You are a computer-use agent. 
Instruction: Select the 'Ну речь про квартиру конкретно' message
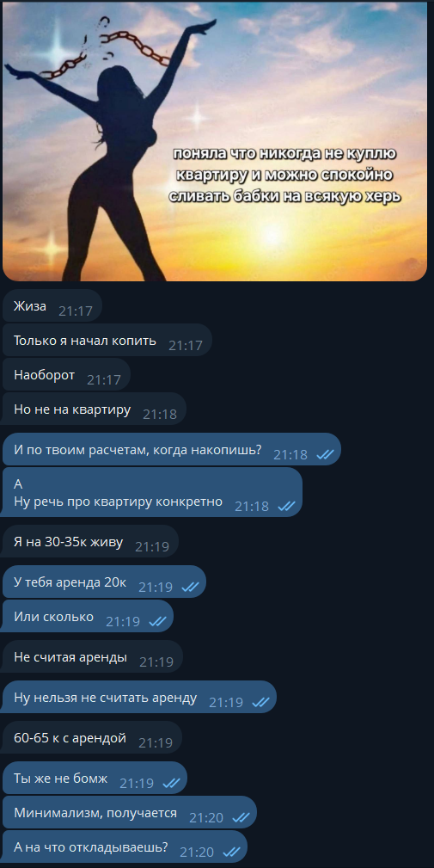click(x=153, y=493)
